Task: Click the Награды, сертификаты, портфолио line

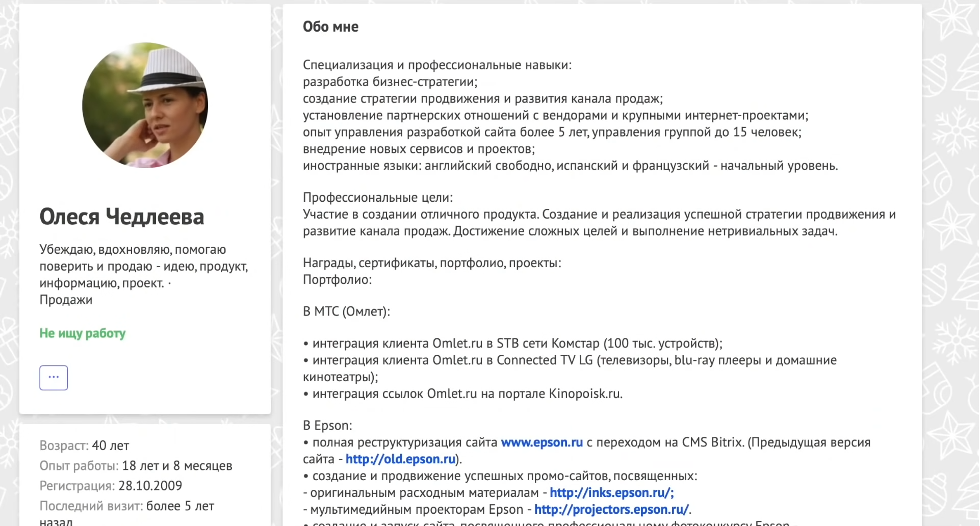Action: [x=432, y=263]
